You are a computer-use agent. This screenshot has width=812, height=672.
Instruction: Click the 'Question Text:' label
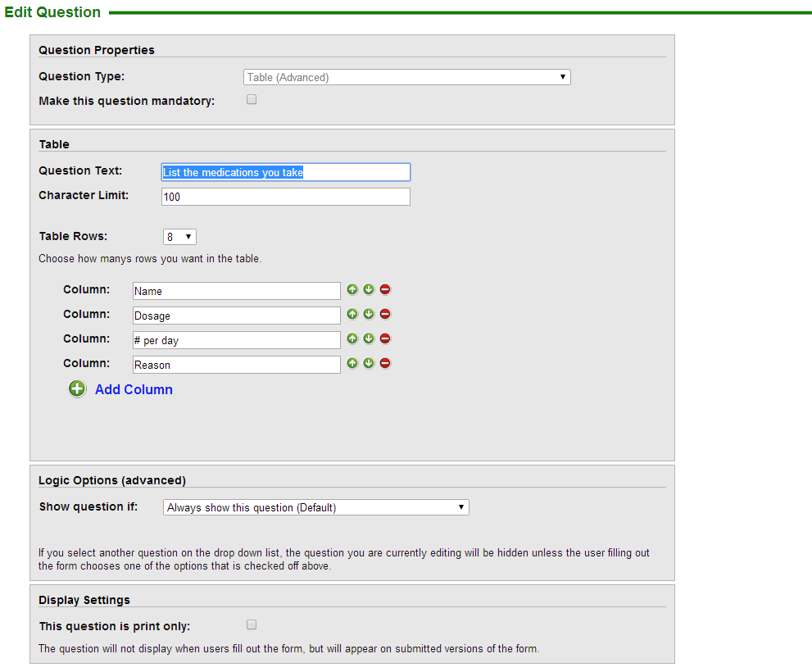[x=80, y=171]
